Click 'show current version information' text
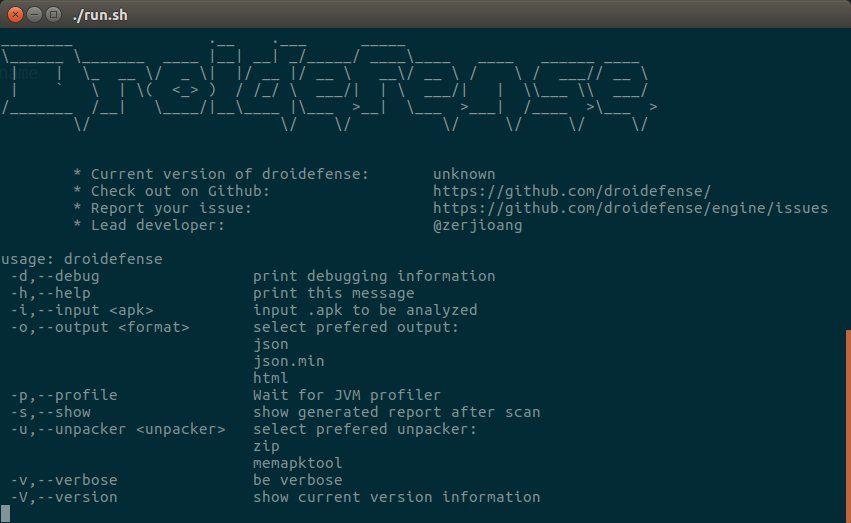The image size is (851, 523). (397, 498)
